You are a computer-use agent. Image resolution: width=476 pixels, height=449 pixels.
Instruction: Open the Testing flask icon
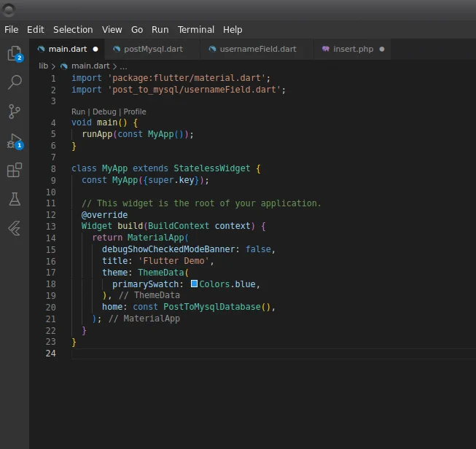[15, 199]
